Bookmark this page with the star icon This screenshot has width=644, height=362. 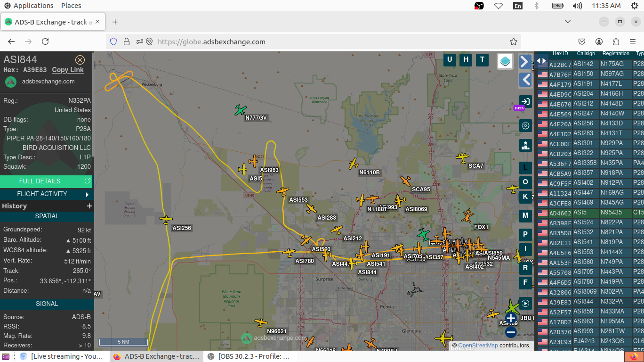click(x=514, y=41)
